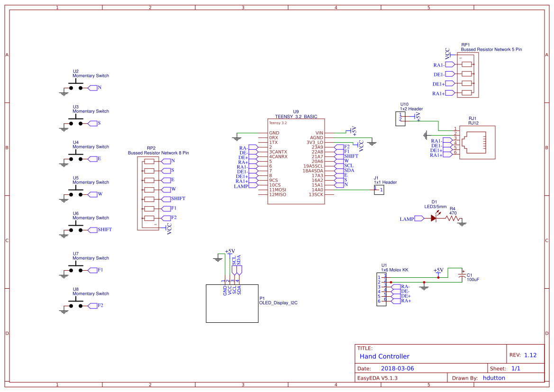
Task: Select the Teensy 3.2 microcontroller symbol U9
Action: [x=296, y=161]
